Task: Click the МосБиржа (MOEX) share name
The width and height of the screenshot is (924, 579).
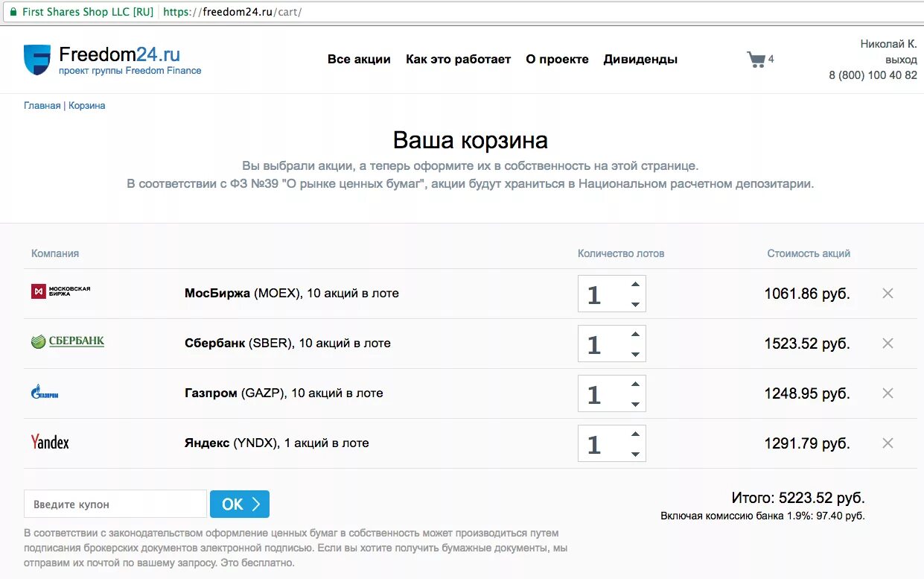Action: coord(292,294)
